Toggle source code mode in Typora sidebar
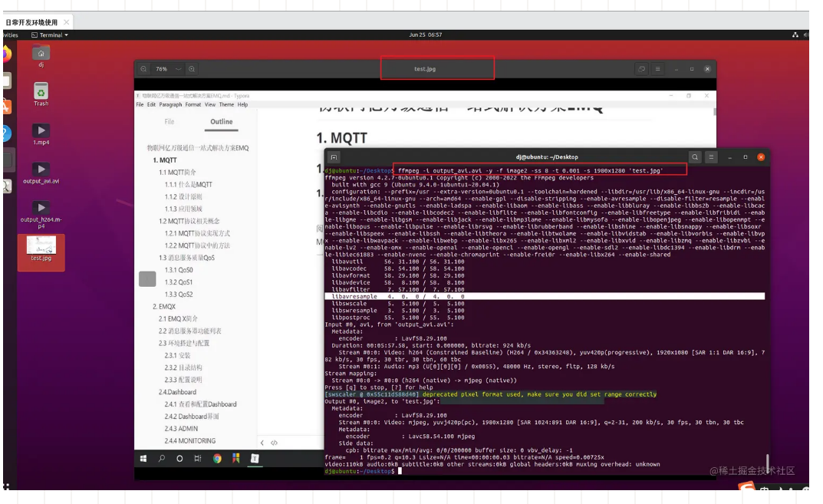 tap(274, 443)
